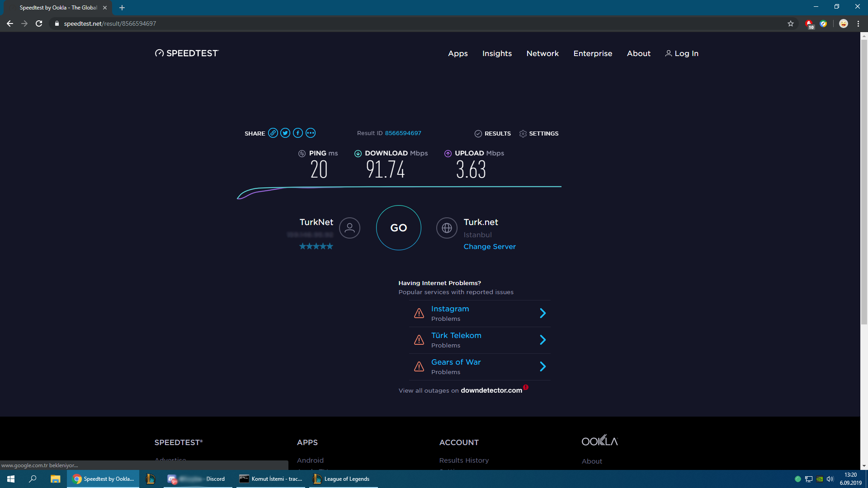868x488 pixels.
Task: Open the About menu
Action: pos(638,53)
